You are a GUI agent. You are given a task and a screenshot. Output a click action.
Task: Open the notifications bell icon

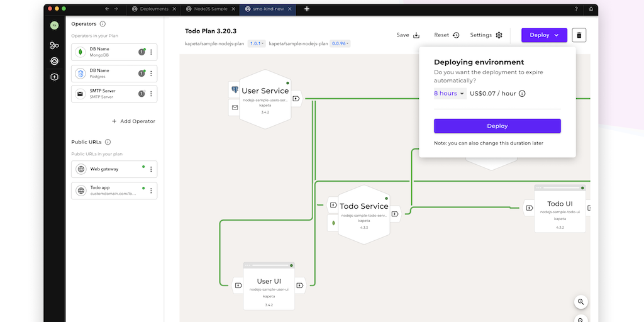(591, 9)
